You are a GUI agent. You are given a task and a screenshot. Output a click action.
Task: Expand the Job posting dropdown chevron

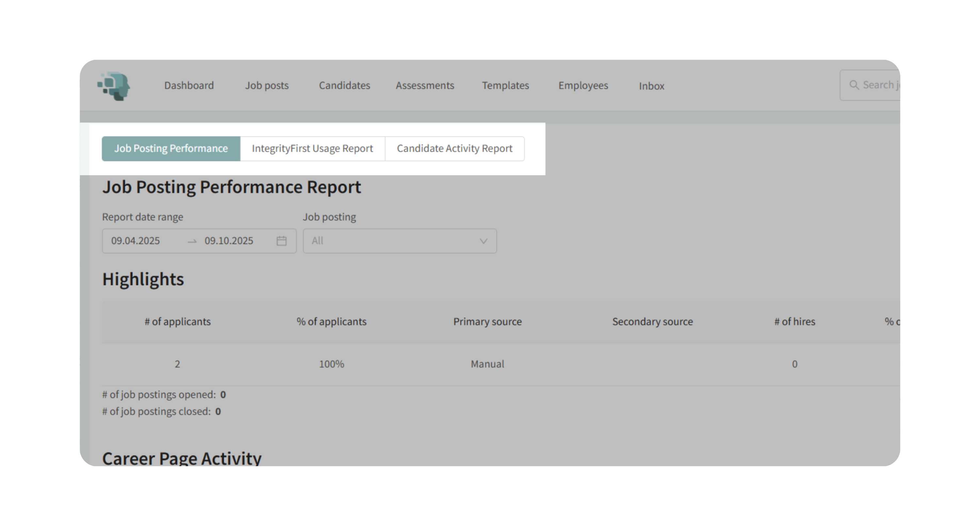483,241
